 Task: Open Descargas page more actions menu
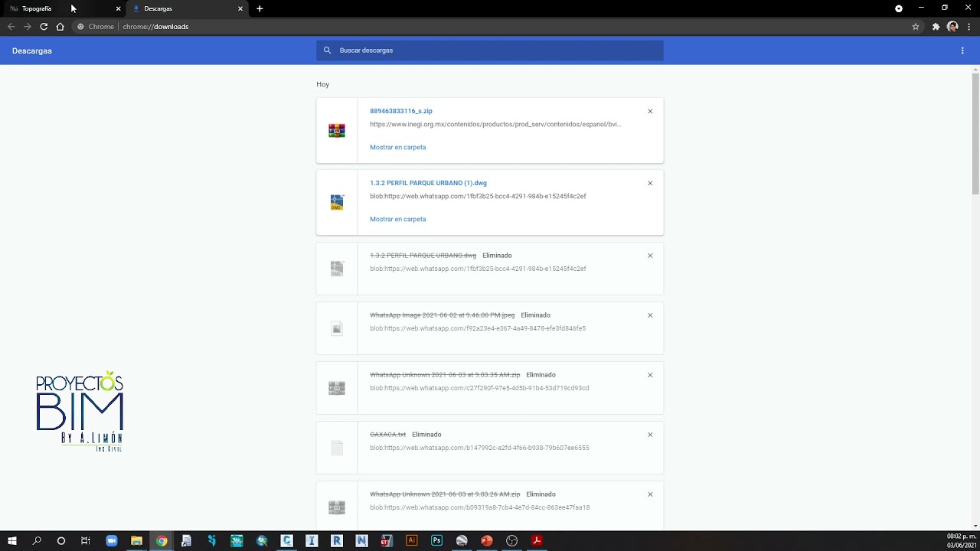[962, 51]
